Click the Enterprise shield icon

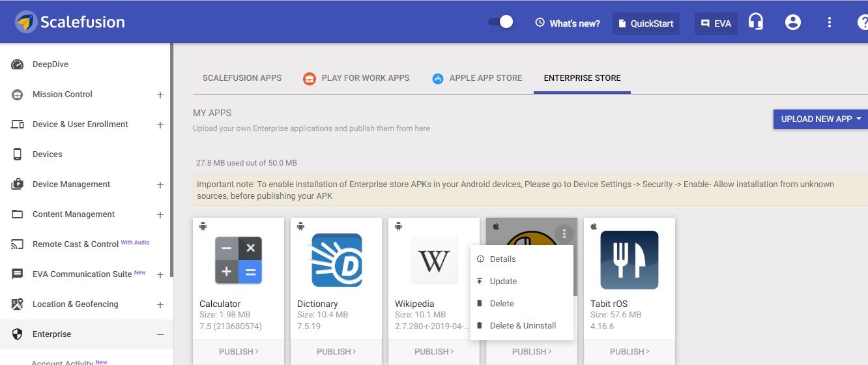pos(18,334)
